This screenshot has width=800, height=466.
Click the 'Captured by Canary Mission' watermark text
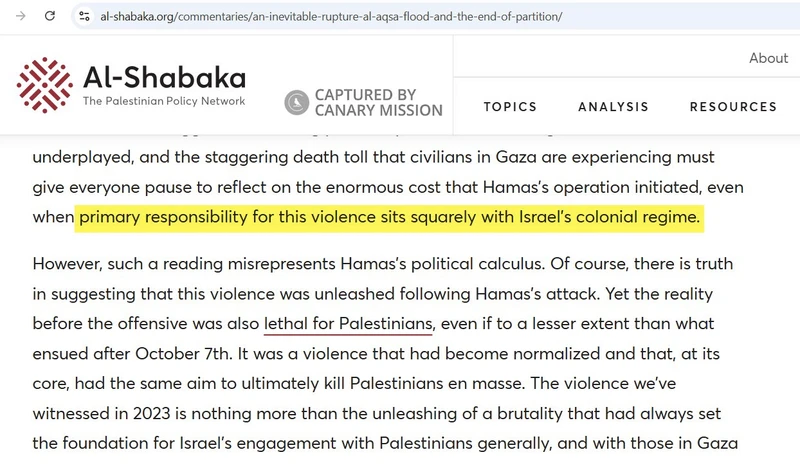point(378,103)
